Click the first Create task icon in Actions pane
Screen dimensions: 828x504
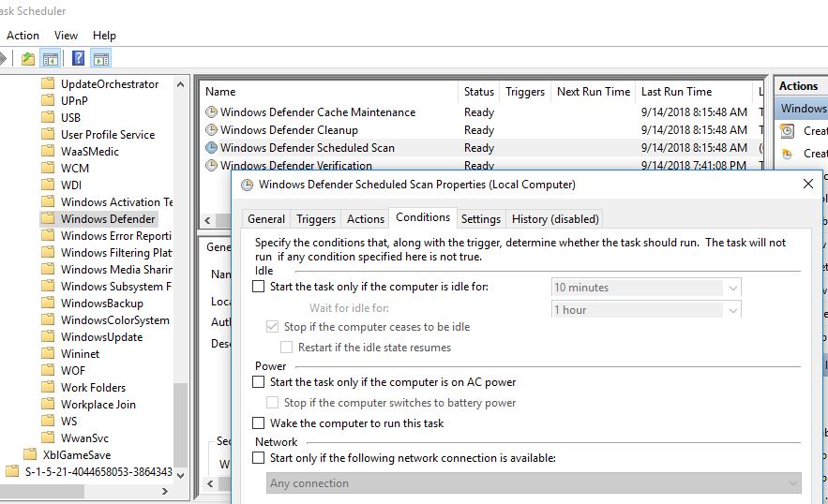789,131
